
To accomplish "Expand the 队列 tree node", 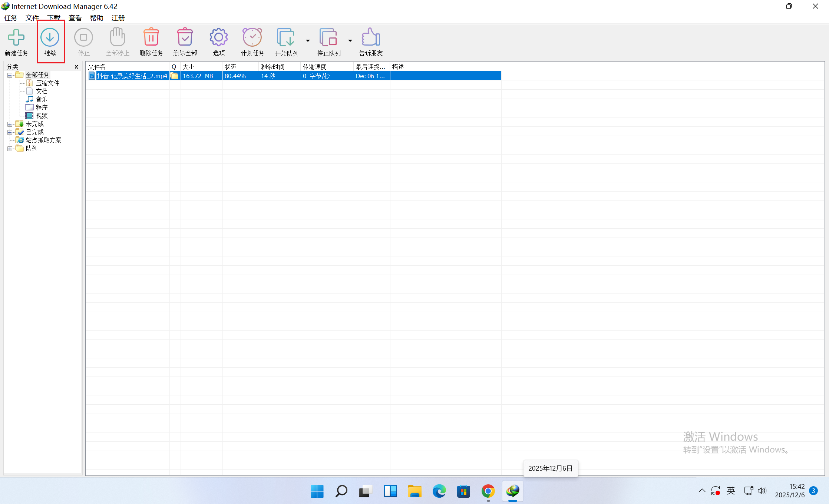I will 10,149.
